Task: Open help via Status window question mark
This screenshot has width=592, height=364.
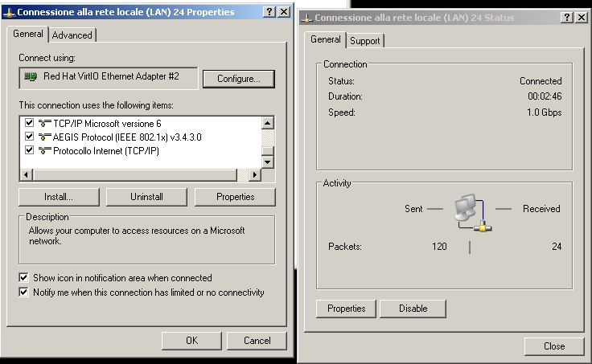Action: tap(566, 18)
